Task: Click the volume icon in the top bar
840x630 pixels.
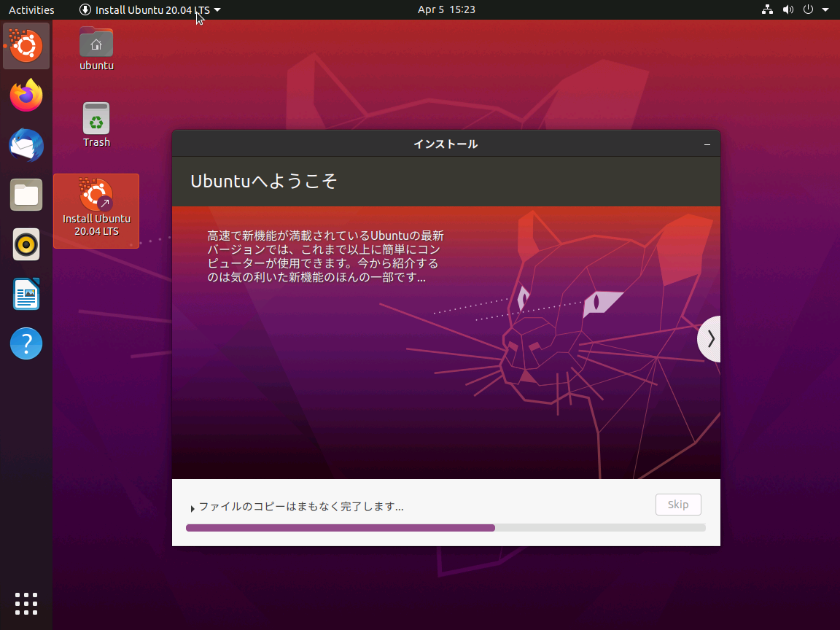Action: coord(787,9)
